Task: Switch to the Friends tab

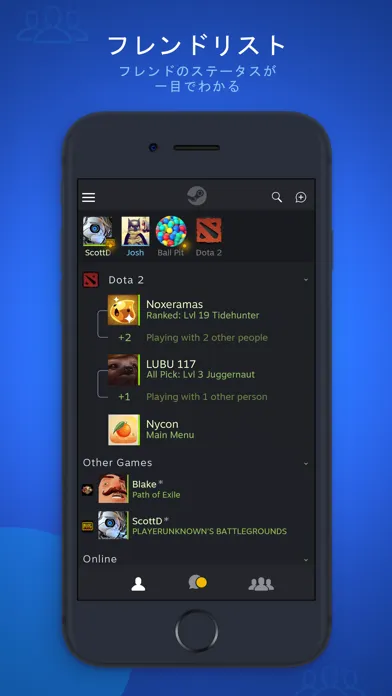Action: 138,584
